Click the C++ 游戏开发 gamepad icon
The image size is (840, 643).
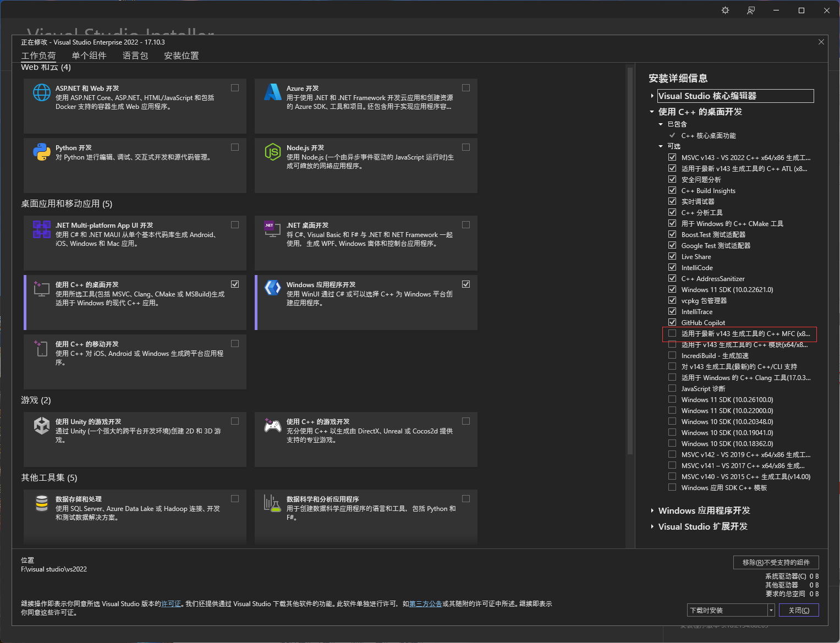[x=273, y=425]
